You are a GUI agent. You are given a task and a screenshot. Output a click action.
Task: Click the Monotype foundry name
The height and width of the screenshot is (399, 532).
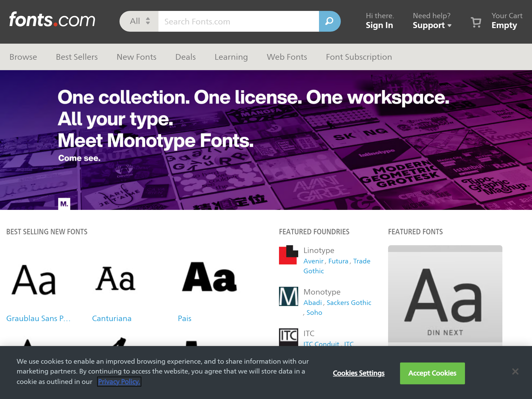(322, 292)
